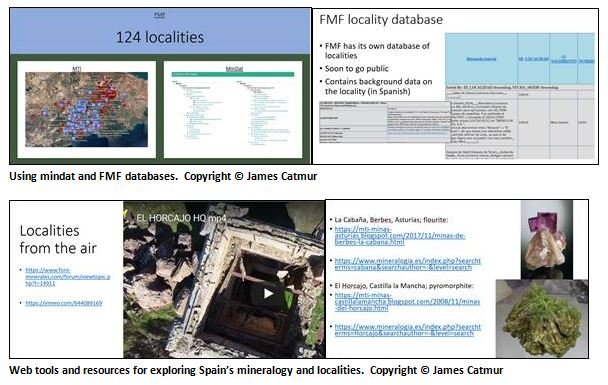The width and height of the screenshot is (608, 385).
Task: Open the mineralogia.es cabana search link
Action: tap(408, 264)
